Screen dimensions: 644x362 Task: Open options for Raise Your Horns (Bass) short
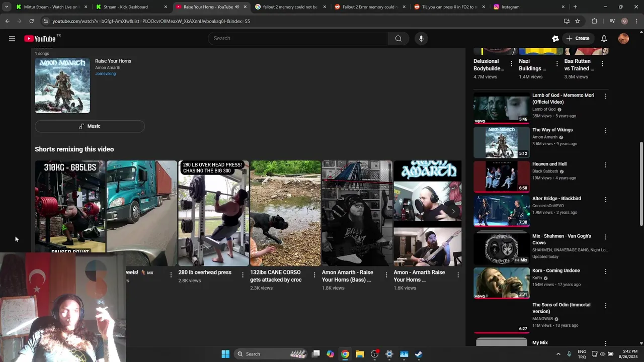(x=386, y=275)
